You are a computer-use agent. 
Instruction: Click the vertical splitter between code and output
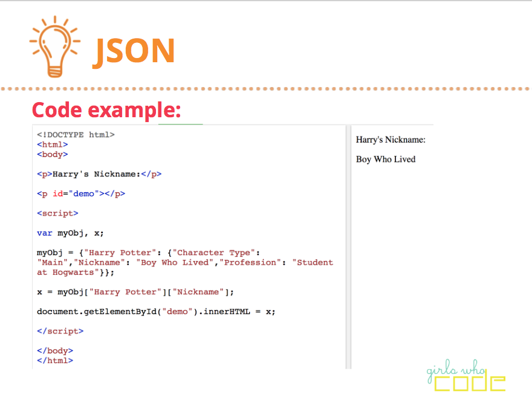[x=348, y=247]
